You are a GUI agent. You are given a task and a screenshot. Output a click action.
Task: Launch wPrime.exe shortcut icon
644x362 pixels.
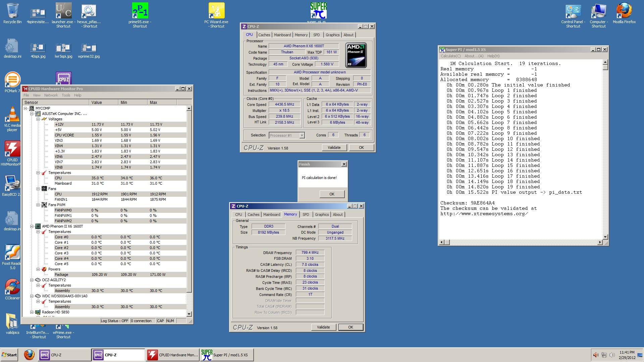pyautogui.click(x=63, y=331)
